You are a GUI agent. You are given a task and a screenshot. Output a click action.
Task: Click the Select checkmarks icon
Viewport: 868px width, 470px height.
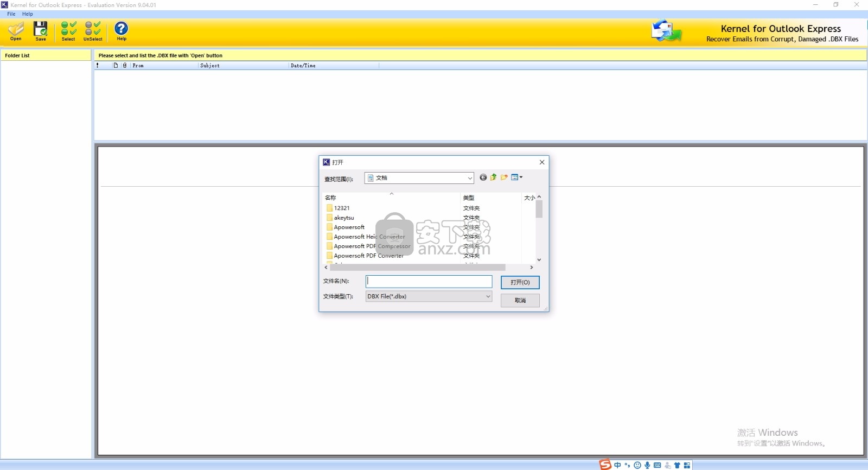68,31
